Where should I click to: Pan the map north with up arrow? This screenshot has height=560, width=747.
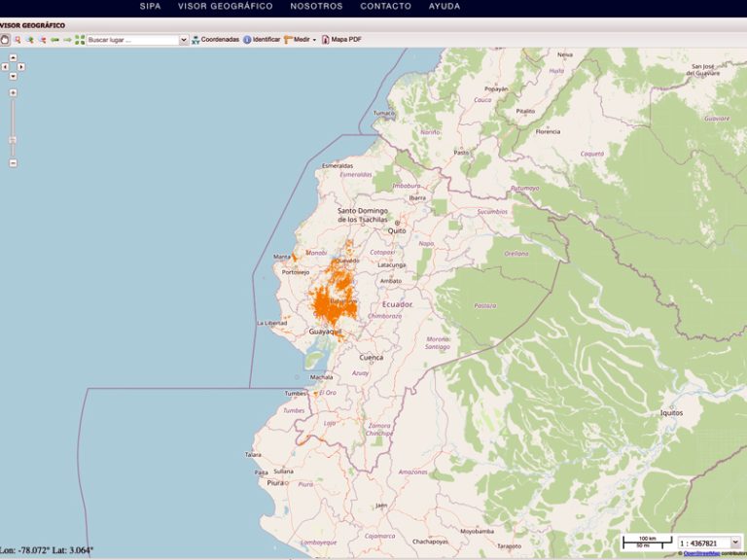(13, 57)
